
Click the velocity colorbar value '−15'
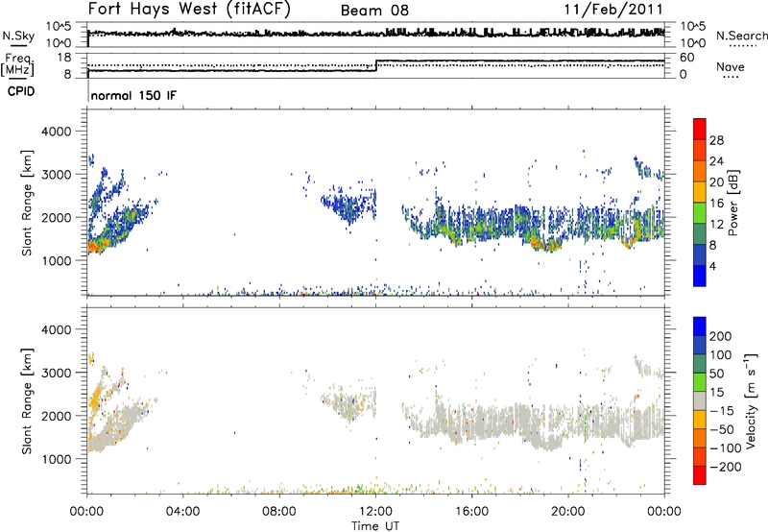point(722,411)
